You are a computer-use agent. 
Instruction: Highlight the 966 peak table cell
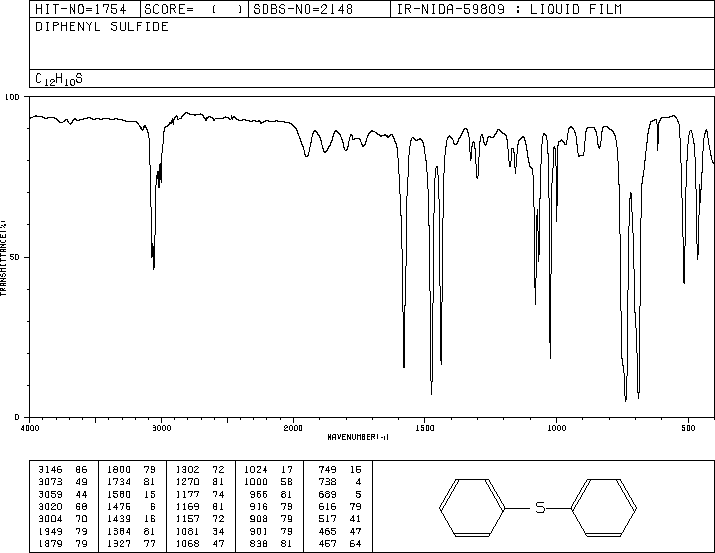(x=259, y=495)
